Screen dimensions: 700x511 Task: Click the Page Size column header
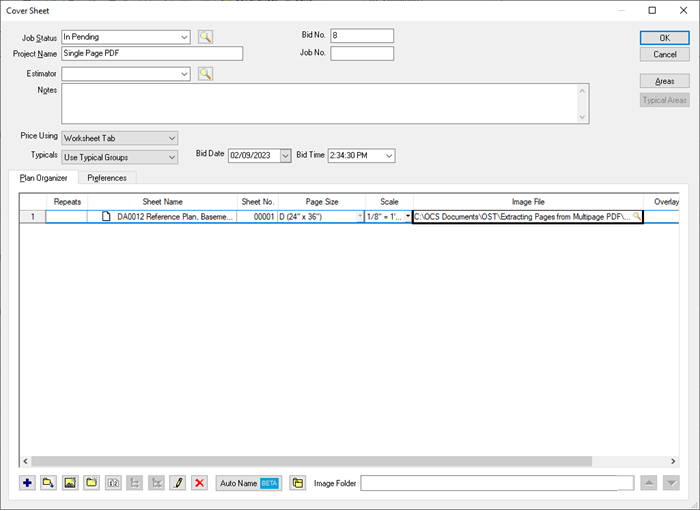(x=322, y=202)
